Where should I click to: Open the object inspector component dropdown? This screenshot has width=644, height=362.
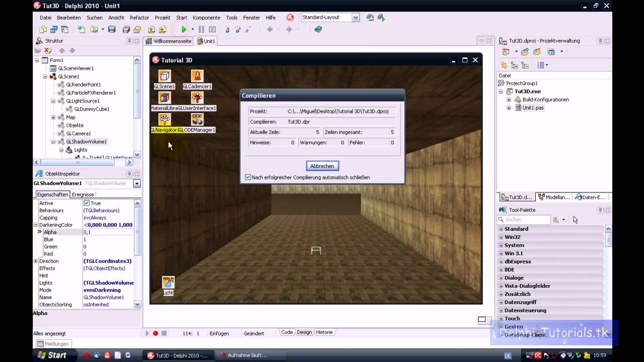137,184
